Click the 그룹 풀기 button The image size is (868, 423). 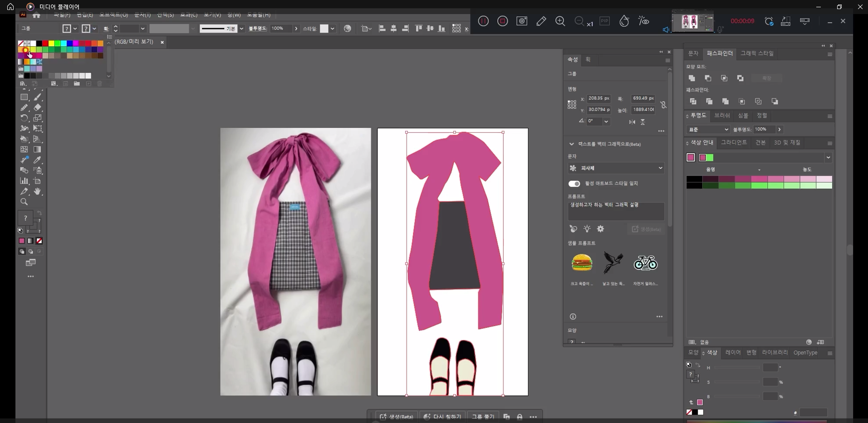pyautogui.click(x=483, y=417)
